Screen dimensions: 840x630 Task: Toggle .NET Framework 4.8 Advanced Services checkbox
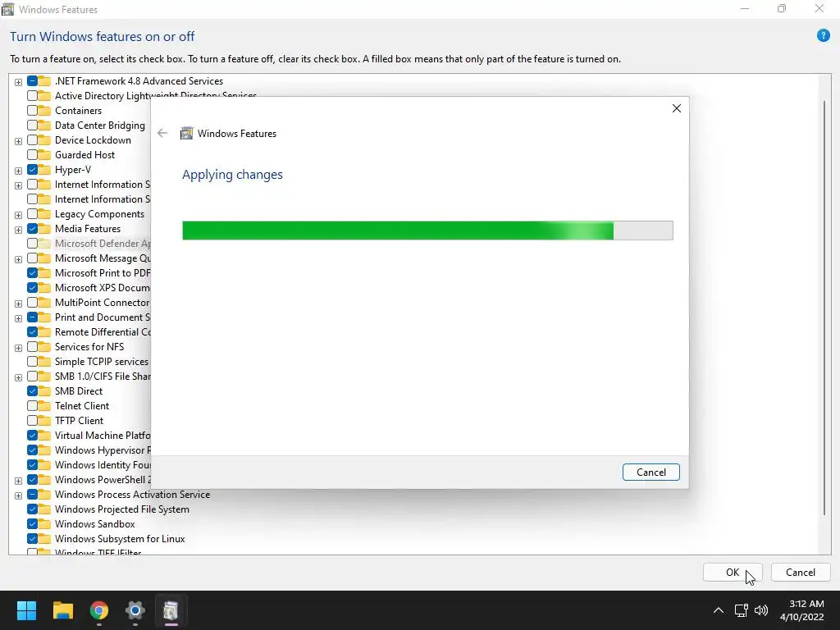click(x=32, y=81)
